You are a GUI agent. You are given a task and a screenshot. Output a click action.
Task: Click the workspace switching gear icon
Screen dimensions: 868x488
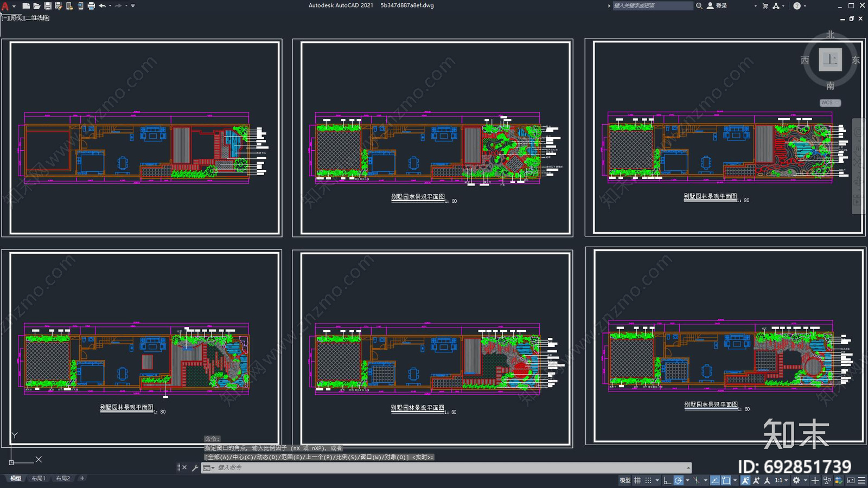click(796, 480)
